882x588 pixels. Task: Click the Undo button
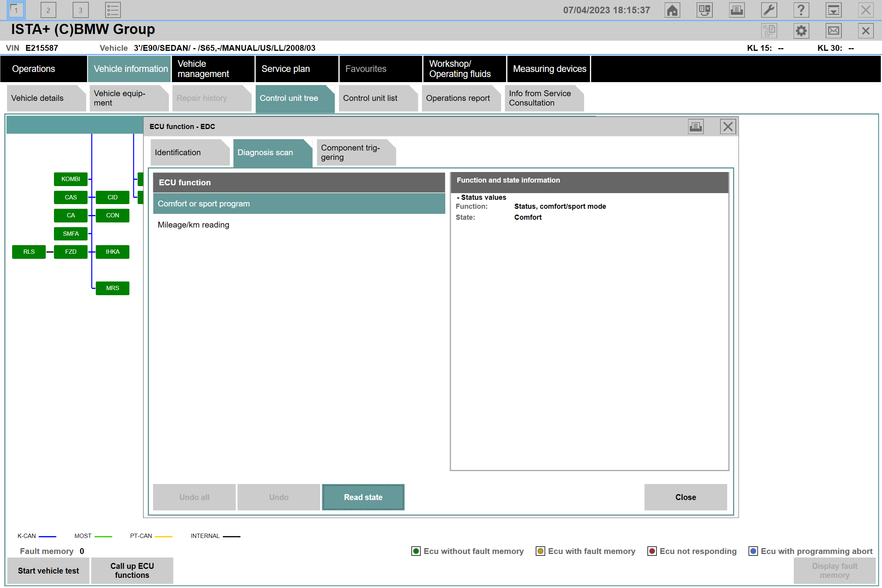[279, 497]
